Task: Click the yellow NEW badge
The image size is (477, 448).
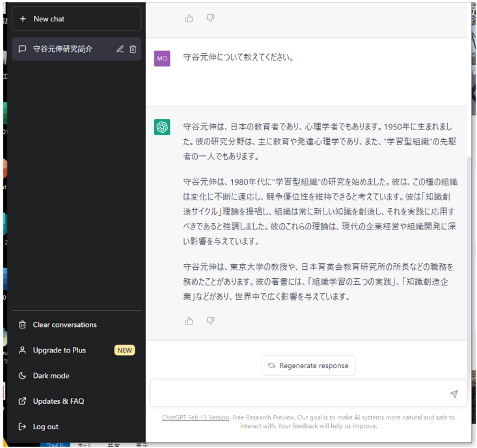Action: pos(125,350)
